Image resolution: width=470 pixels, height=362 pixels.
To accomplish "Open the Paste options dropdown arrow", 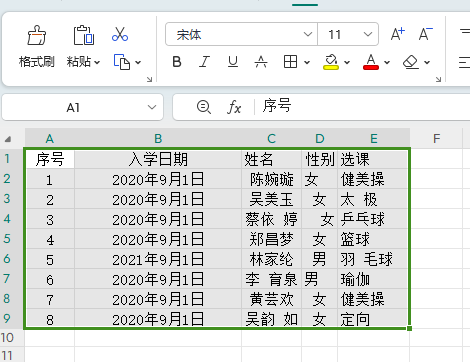I will tap(97, 62).
